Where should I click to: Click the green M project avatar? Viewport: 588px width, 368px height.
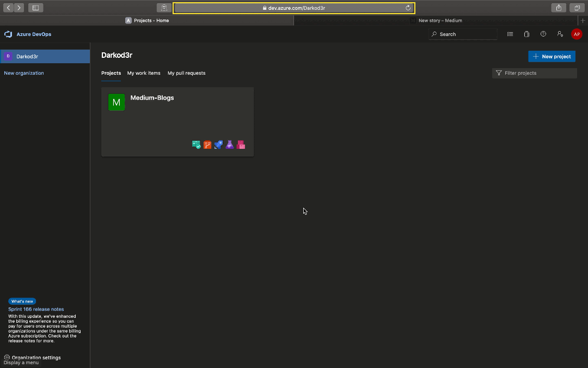(x=117, y=102)
